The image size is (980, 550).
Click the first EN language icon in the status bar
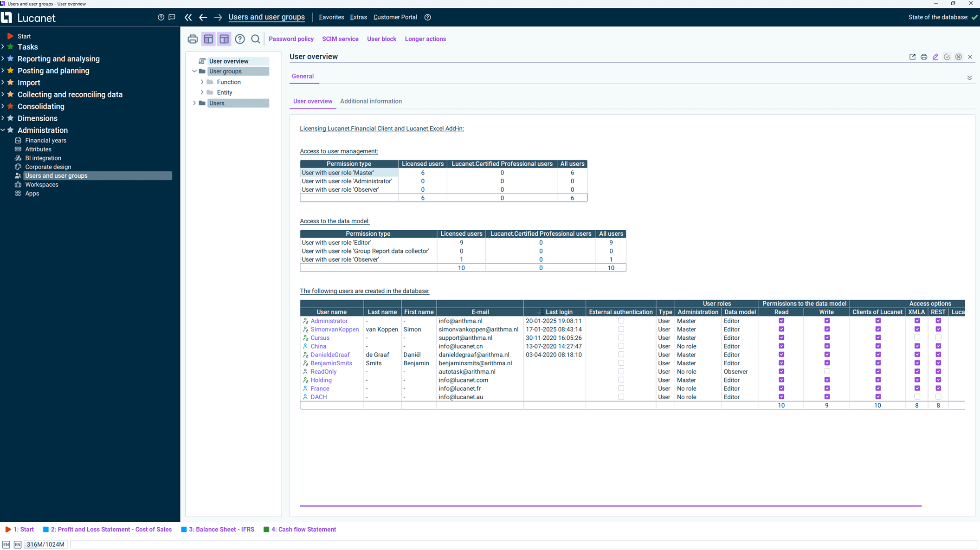point(6,544)
